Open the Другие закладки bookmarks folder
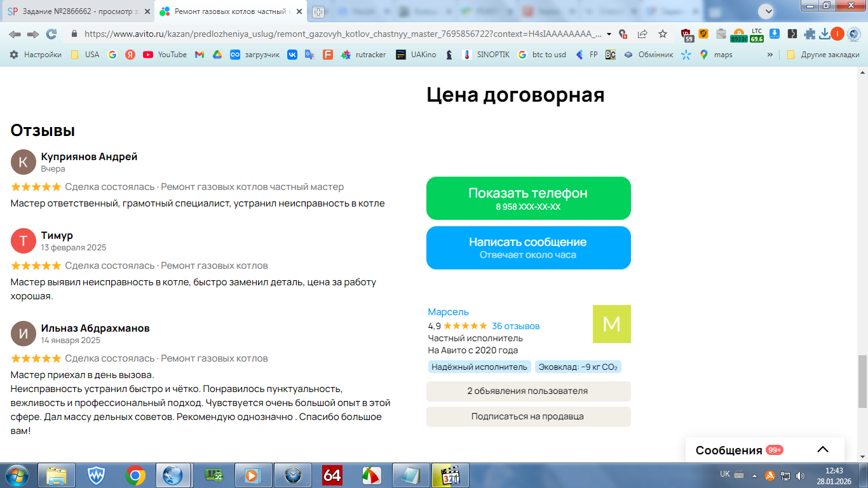 point(823,55)
